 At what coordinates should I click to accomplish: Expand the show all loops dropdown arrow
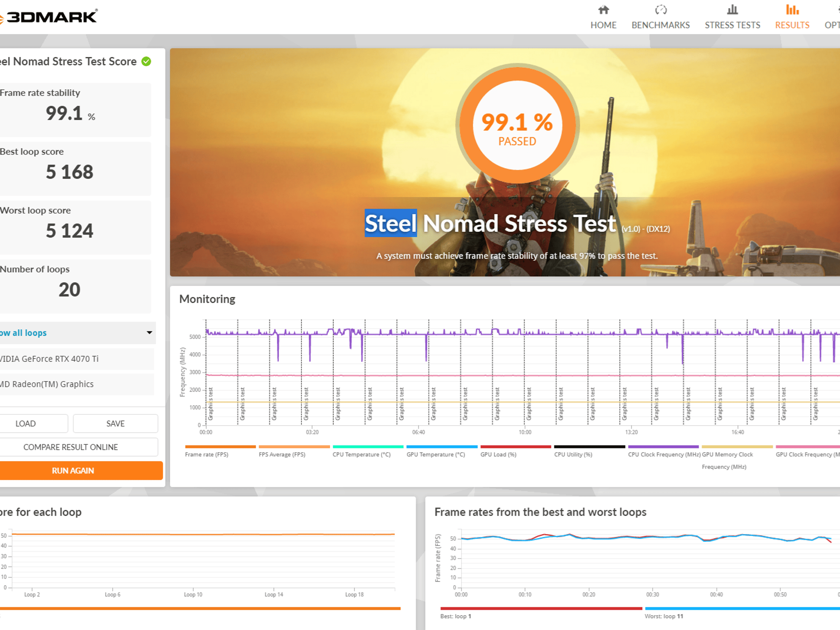(x=149, y=333)
